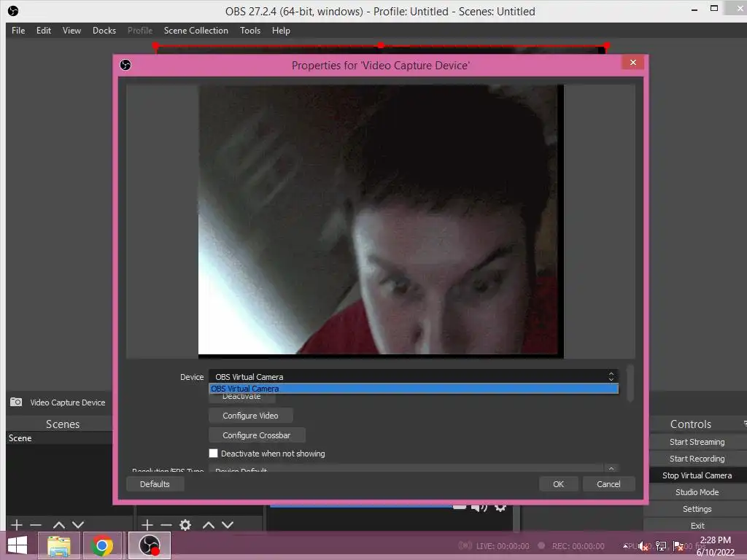Open the Action Center flag icon
This screenshot has width=747, height=560.
[678, 546]
